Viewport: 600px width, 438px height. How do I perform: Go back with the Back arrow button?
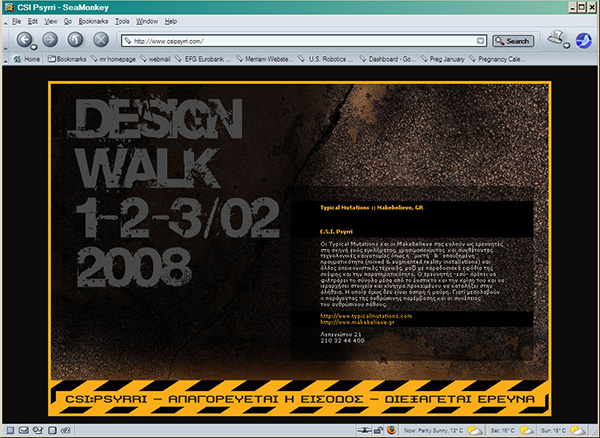coord(24,40)
